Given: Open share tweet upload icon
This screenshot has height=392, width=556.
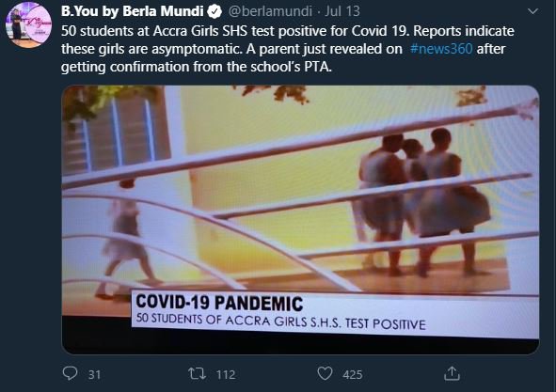Looking at the screenshot, I should tap(452, 373).
